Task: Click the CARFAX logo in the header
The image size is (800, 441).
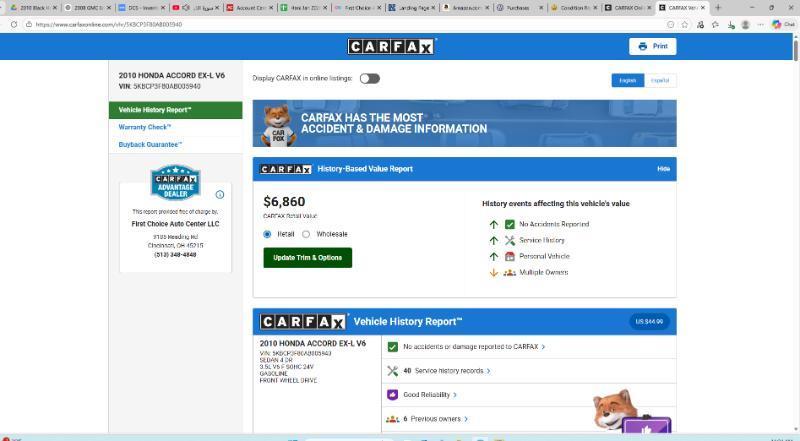Action: click(391, 46)
